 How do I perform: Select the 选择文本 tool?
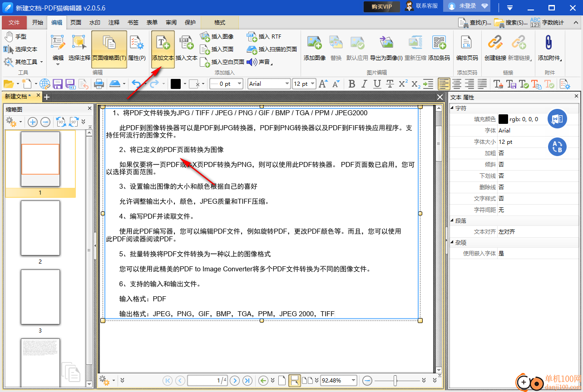point(21,49)
